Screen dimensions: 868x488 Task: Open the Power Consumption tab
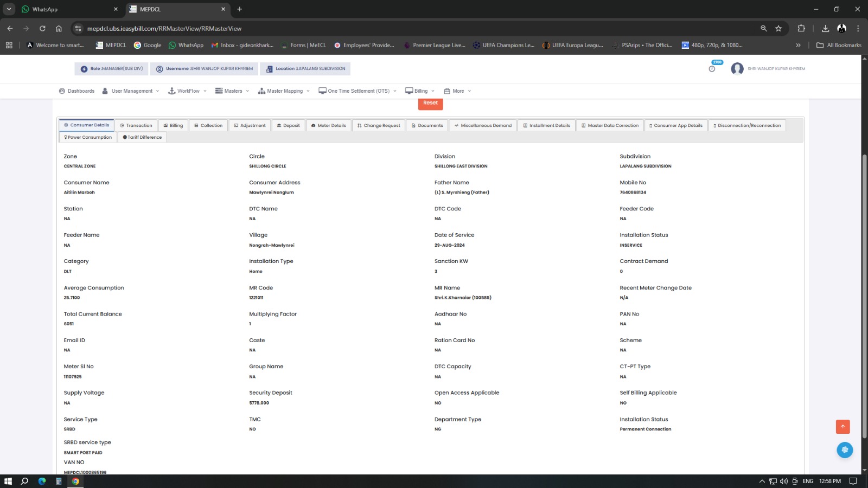click(88, 138)
